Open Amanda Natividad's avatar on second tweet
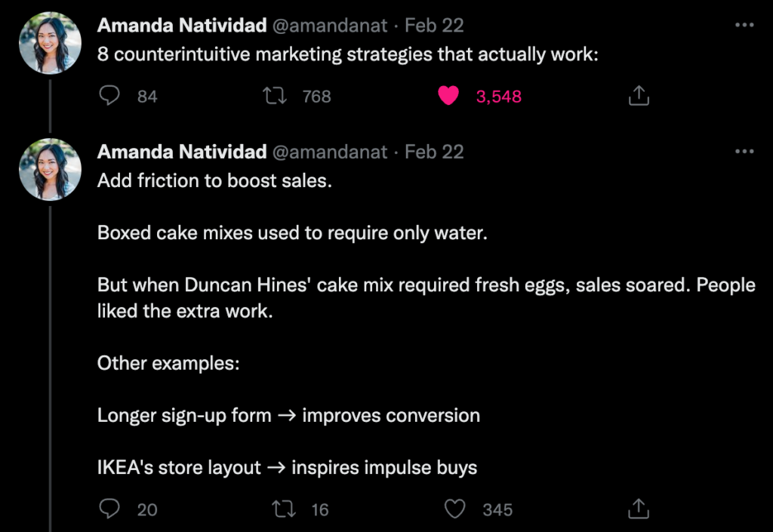773x532 pixels. tap(50, 170)
